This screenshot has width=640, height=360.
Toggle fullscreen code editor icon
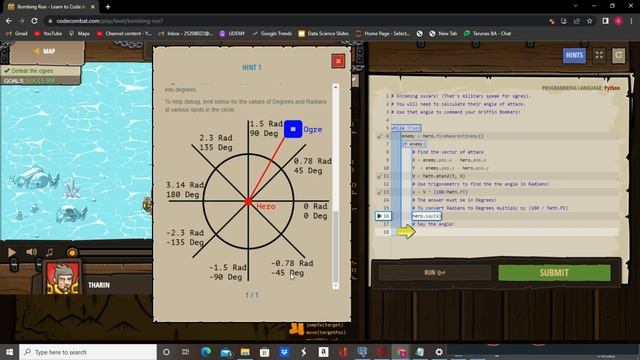(599, 56)
